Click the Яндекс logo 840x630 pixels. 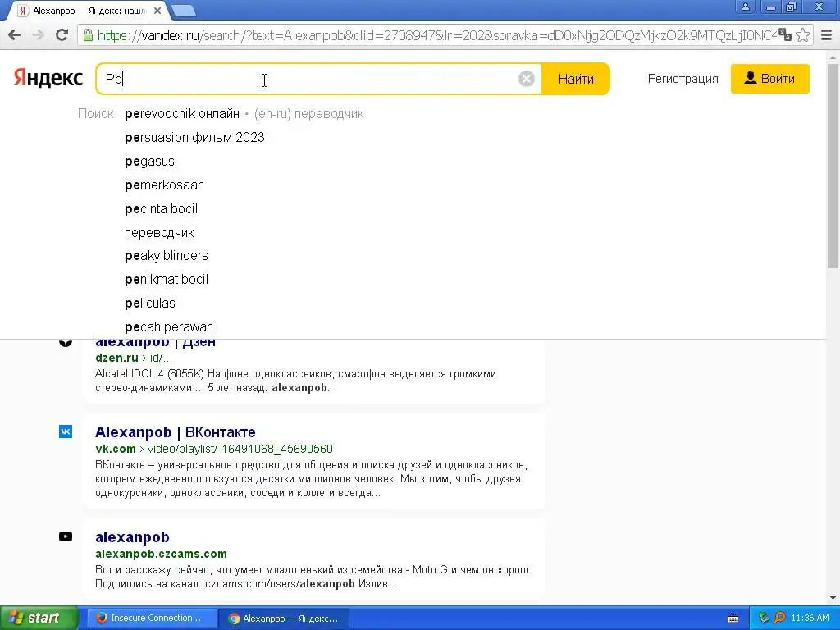[48, 79]
